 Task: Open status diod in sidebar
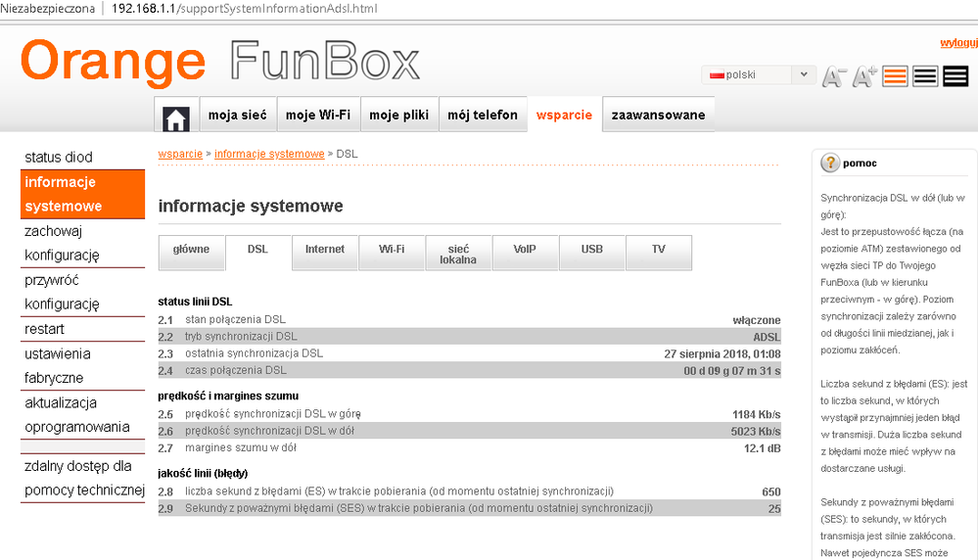(x=59, y=158)
